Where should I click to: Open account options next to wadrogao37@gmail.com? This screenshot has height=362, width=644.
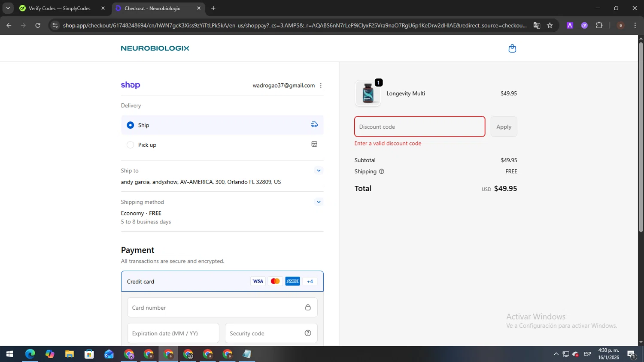coord(321,85)
